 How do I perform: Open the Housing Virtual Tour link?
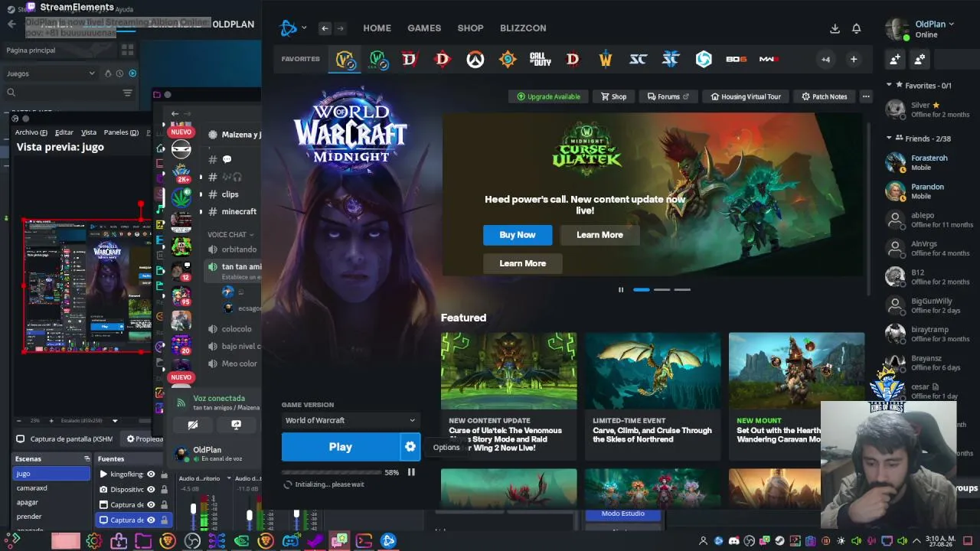(746, 96)
